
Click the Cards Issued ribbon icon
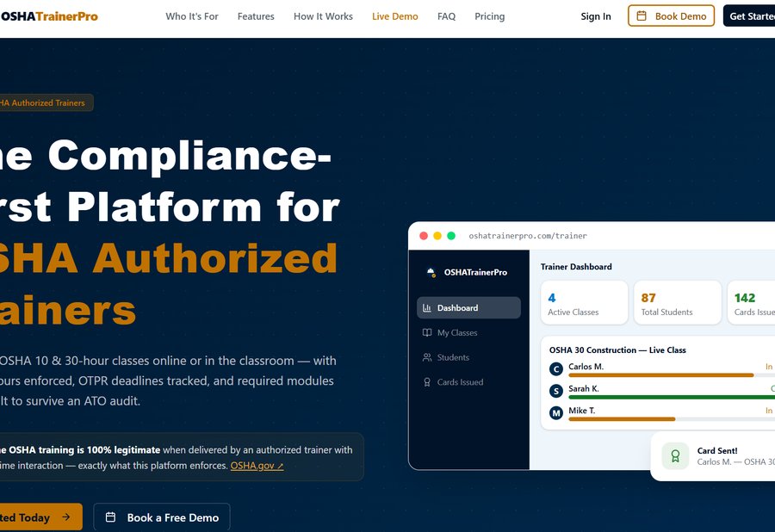pos(427,382)
